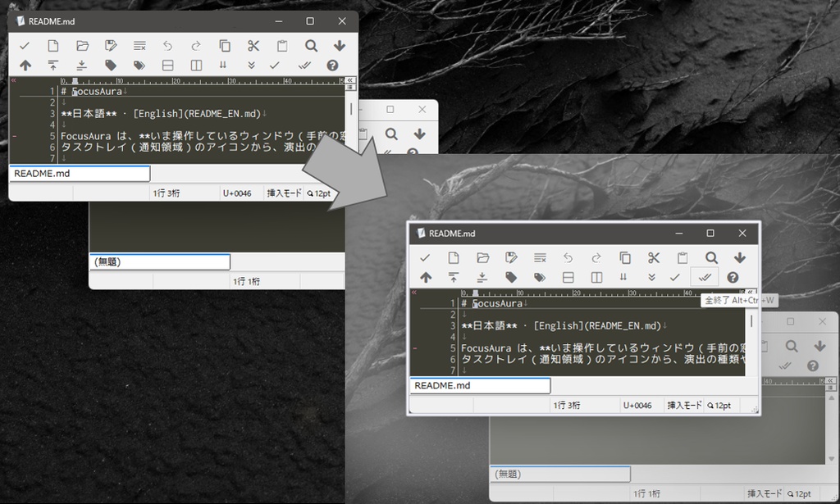Click scroll-down arrow in untitled window behind lower window
This screenshot has width=840, height=504.
831,459
